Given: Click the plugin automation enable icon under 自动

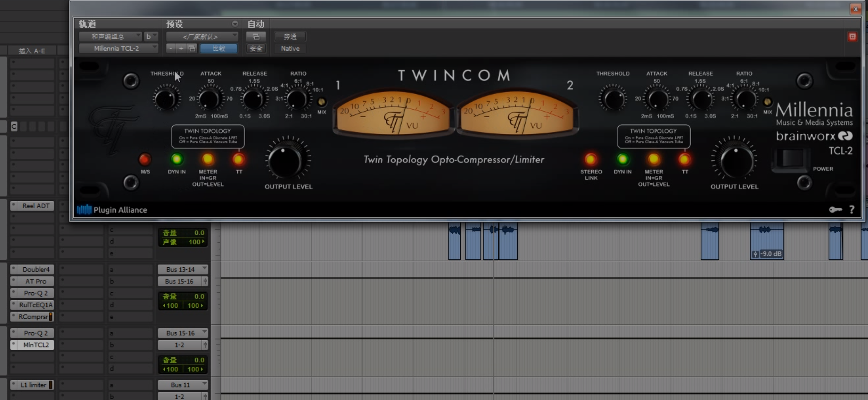Looking at the screenshot, I should pyautogui.click(x=256, y=37).
